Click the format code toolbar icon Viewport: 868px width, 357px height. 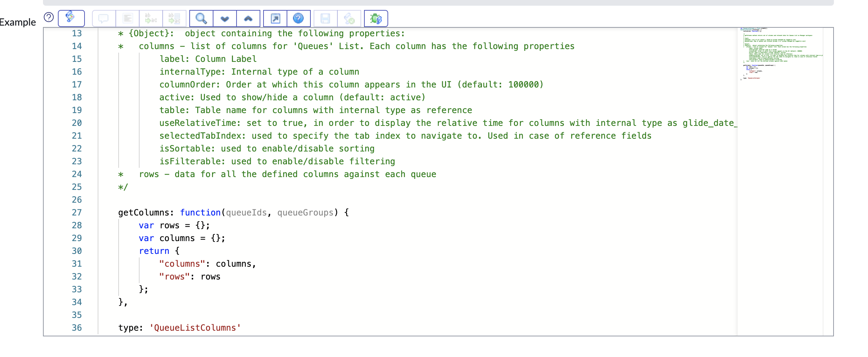[x=128, y=18]
